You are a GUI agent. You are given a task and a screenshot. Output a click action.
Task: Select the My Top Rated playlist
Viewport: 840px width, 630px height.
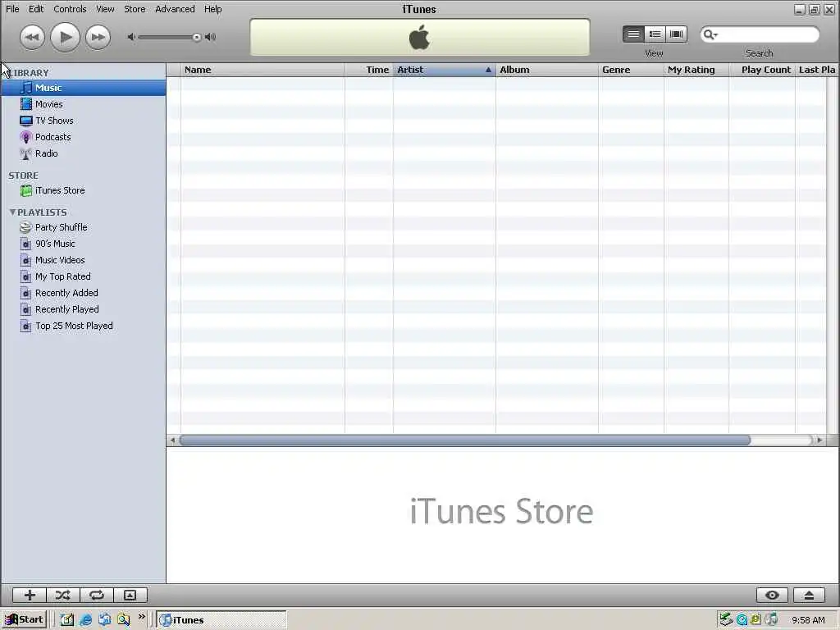tap(84, 276)
